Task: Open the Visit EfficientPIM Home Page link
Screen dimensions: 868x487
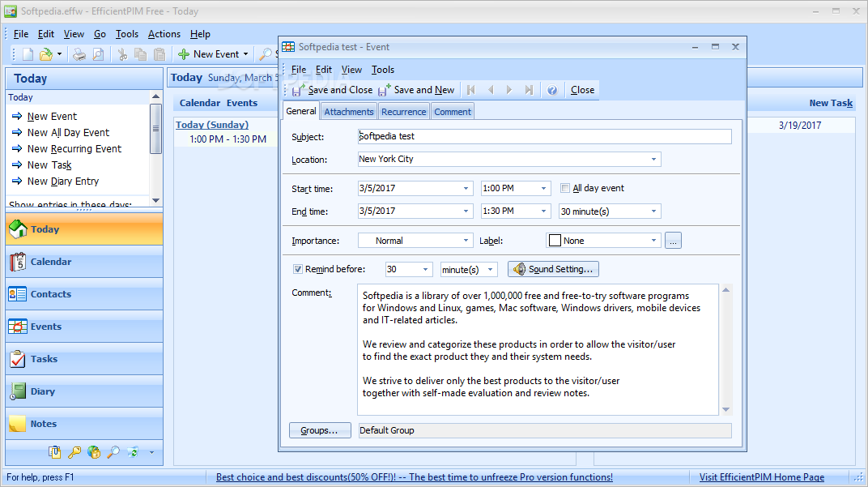Action: coord(762,477)
